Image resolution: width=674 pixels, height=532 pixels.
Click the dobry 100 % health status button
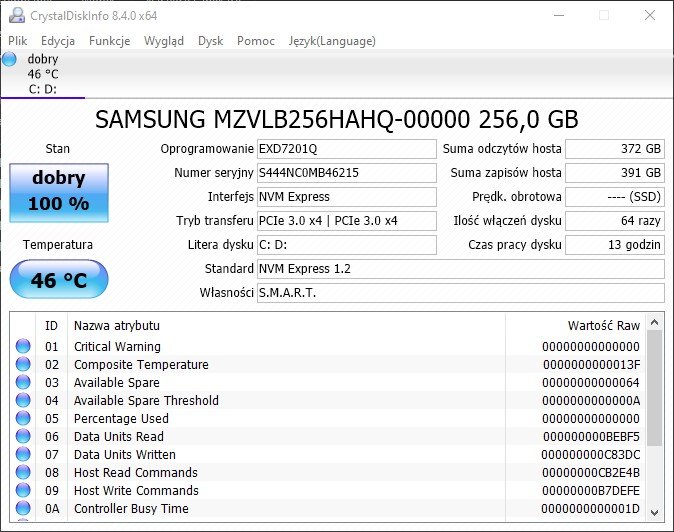59,193
